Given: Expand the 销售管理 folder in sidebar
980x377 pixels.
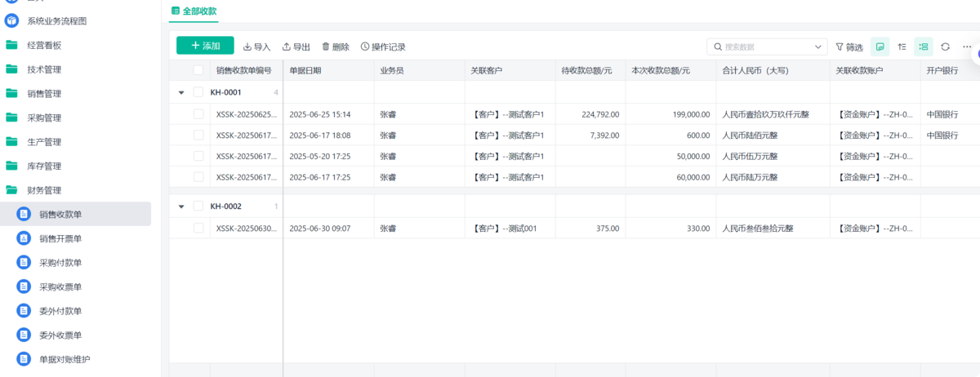Looking at the screenshot, I should point(44,94).
